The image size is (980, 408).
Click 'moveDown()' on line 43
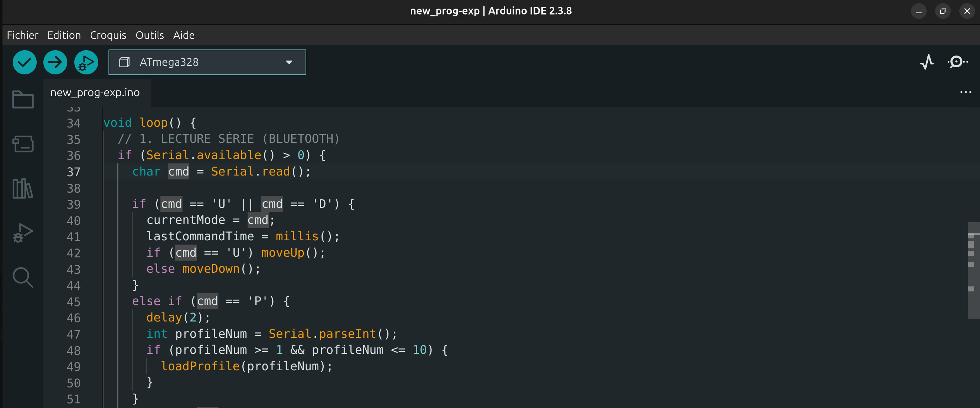tap(218, 269)
